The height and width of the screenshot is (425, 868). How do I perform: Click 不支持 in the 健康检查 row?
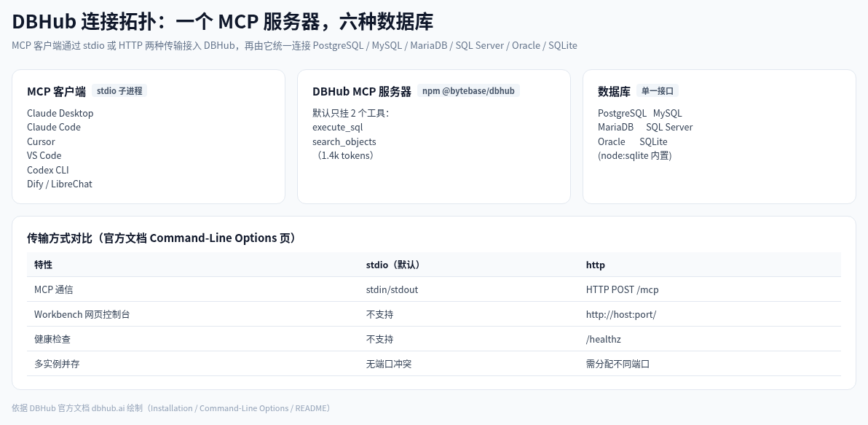click(380, 339)
